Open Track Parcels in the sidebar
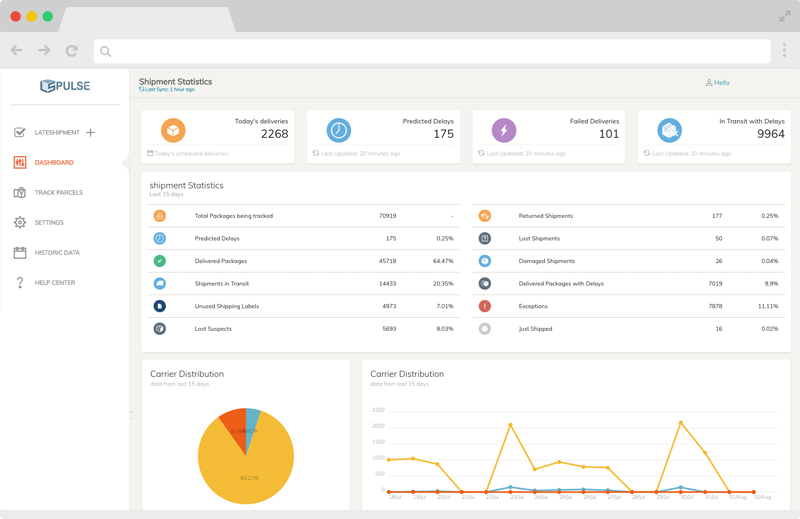Screen dimensions: 800x519 coord(59,192)
